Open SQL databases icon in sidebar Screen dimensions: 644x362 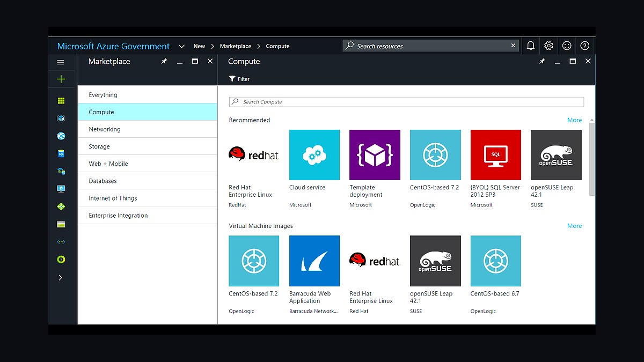pos(61,153)
